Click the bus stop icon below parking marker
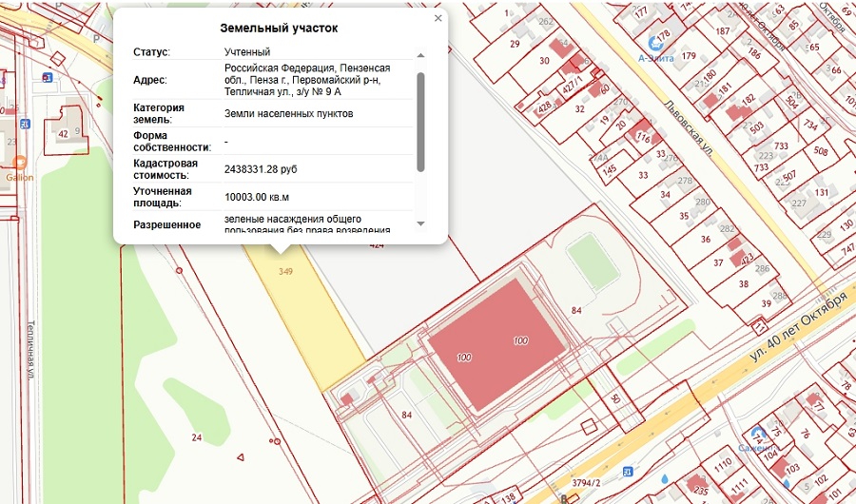This screenshot has height=504, width=856. pos(48,78)
